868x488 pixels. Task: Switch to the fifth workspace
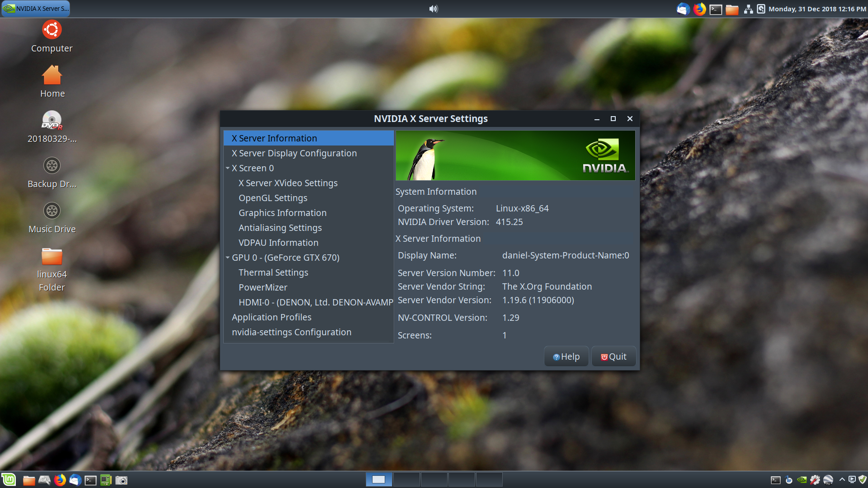point(489,479)
